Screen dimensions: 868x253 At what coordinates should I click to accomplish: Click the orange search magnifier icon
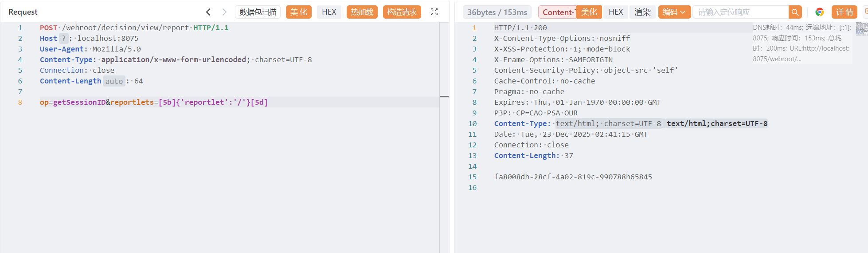pos(795,12)
